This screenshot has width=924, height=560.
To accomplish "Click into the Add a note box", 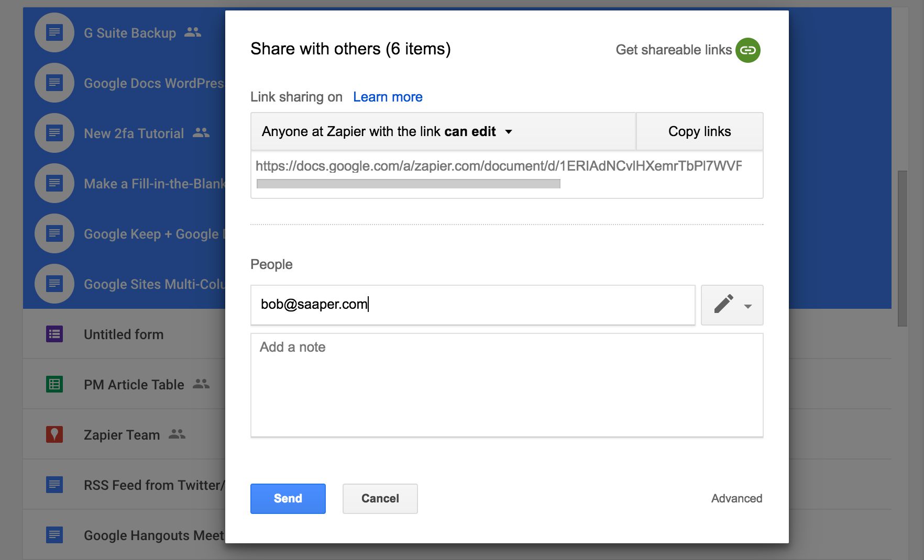I will coord(507,385).
